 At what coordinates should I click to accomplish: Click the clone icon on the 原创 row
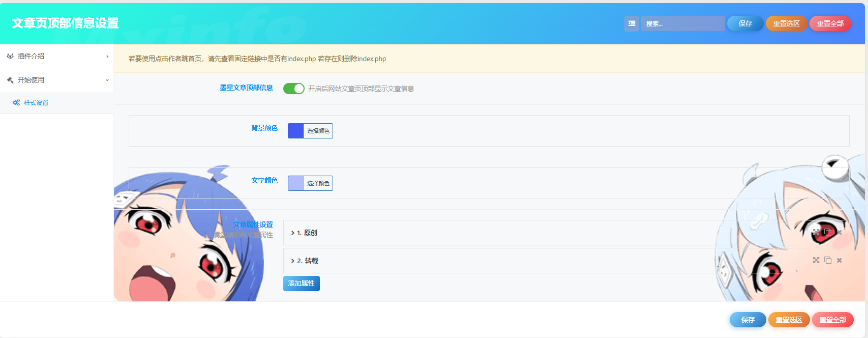[x=828, y=232]
